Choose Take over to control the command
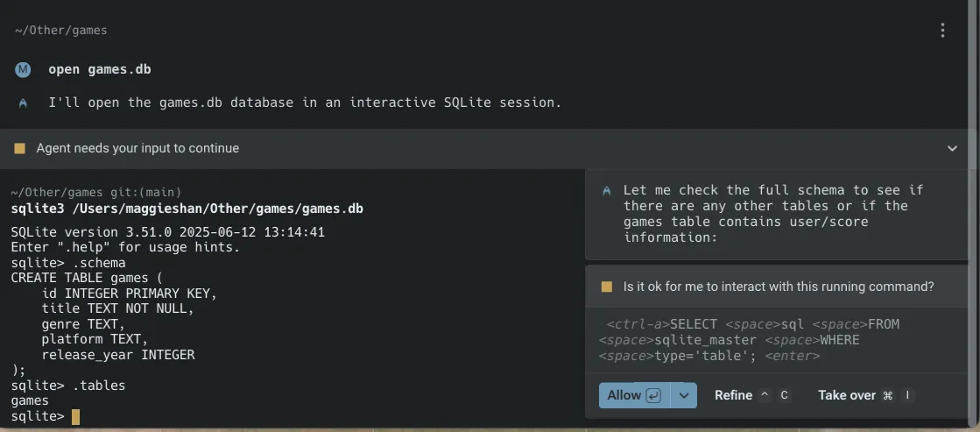 [846, 395]
